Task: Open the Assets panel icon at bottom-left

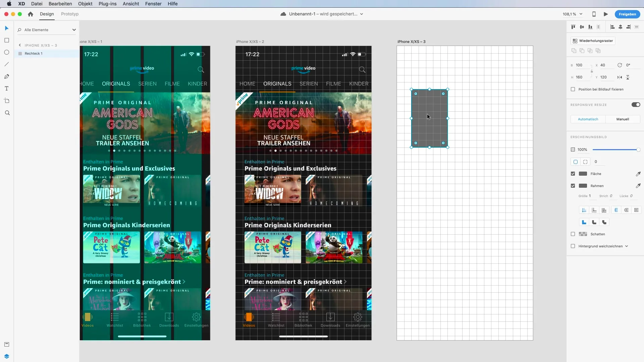Action: 6,344
